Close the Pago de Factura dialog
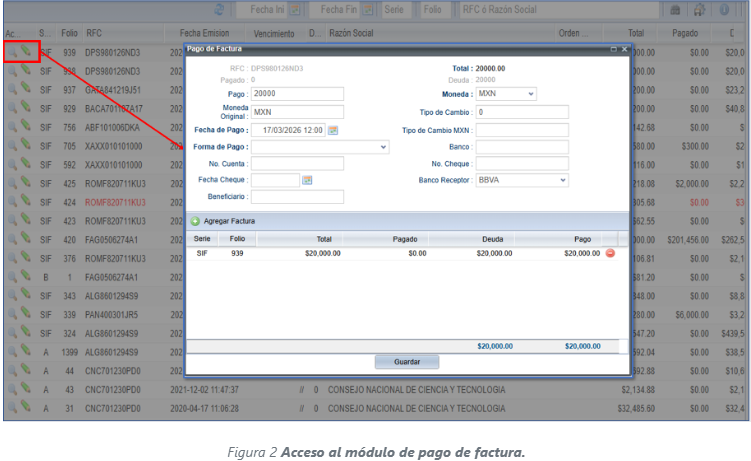Image resolution: width=751 pixels, height=461 pixels. [x=626, y=48]
